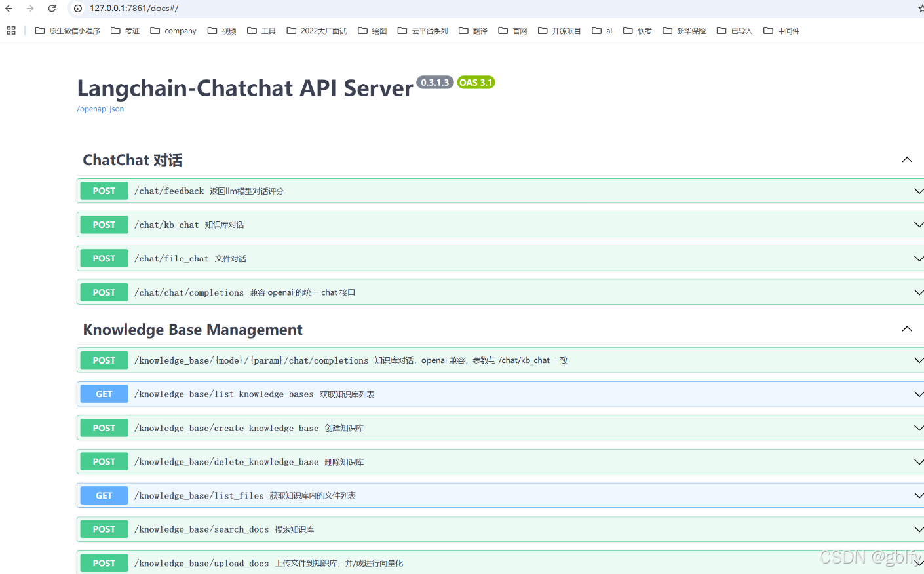Screen dimensions: 924x574
Task: Click the forward navigation arrow
Action: (x=31, y=9)
